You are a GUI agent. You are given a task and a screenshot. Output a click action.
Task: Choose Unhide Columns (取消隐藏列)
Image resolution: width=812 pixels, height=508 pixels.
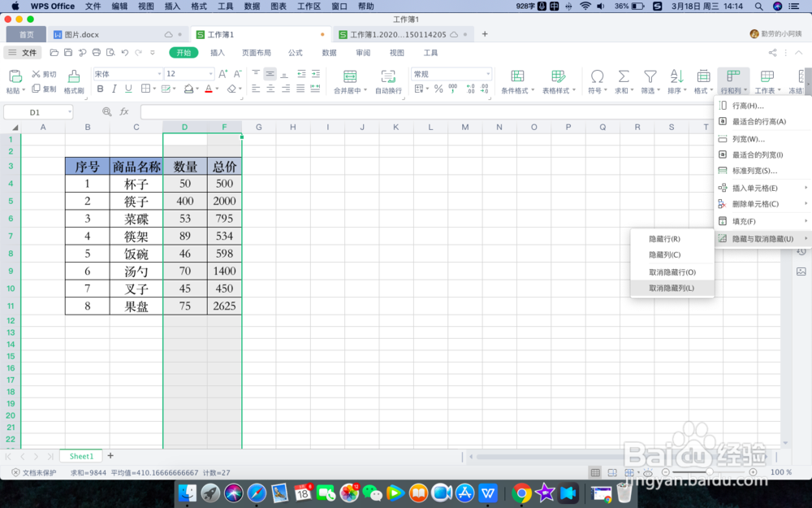point(672,288)
